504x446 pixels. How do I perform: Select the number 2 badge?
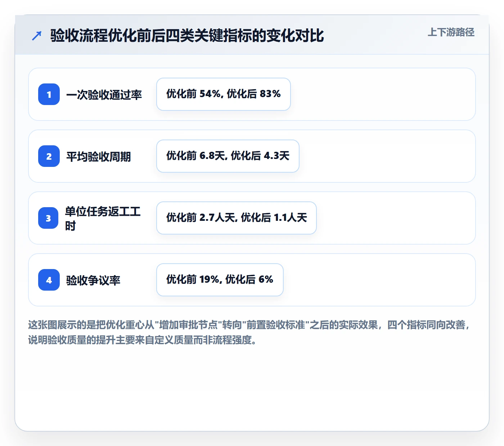coord(49,156)
